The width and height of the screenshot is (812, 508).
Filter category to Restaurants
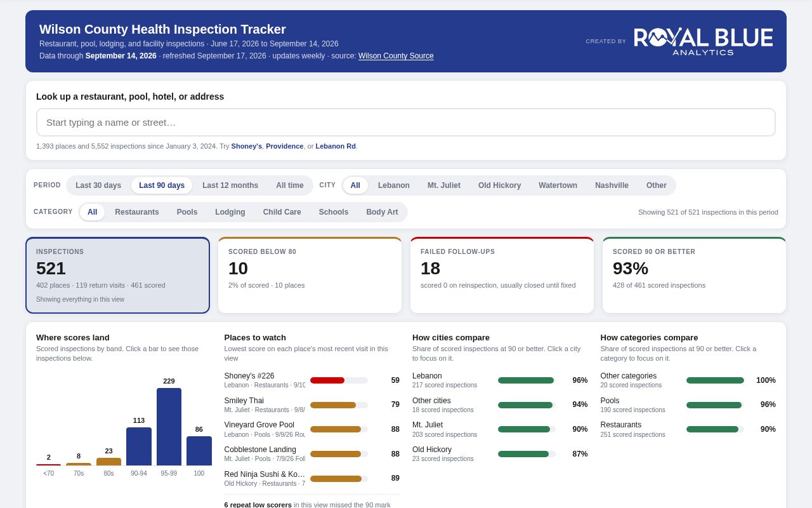(x=137, y=212)
